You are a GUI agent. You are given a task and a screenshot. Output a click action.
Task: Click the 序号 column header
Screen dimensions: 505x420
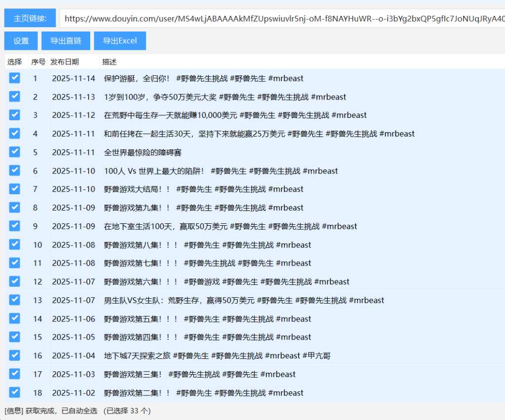point(38,62)
